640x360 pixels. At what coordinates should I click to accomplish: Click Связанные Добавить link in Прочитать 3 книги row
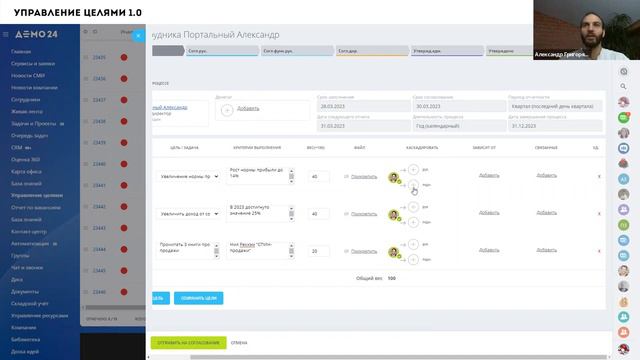pyautogui.click(x=546, y=250)
